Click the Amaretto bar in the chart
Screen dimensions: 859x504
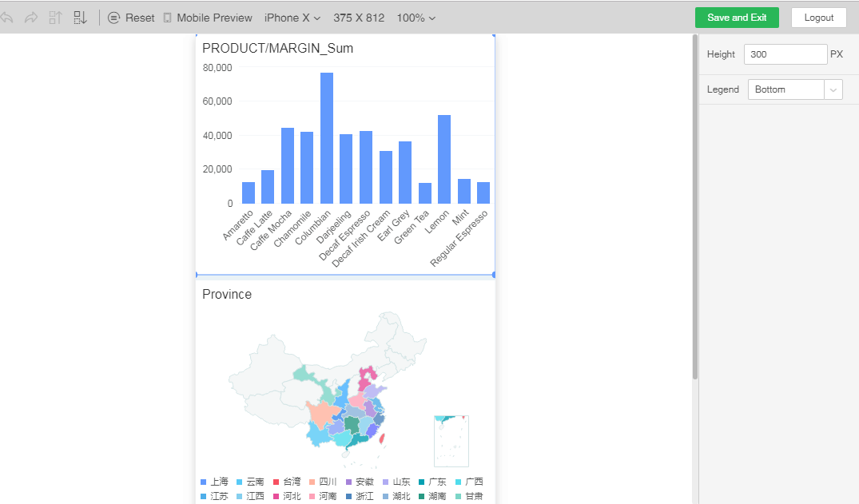pos(249,192)
